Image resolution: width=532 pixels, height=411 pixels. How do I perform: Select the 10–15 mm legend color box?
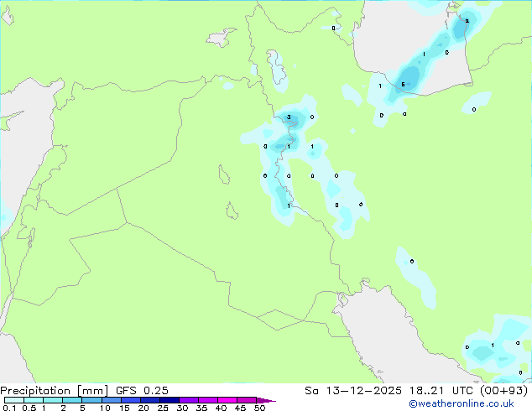[x=111, y=400]
